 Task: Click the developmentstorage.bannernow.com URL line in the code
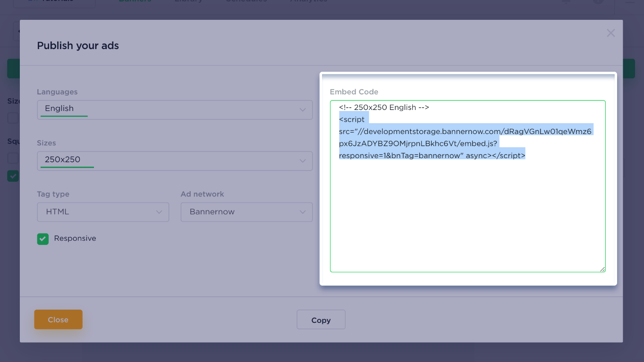[465, 131]
